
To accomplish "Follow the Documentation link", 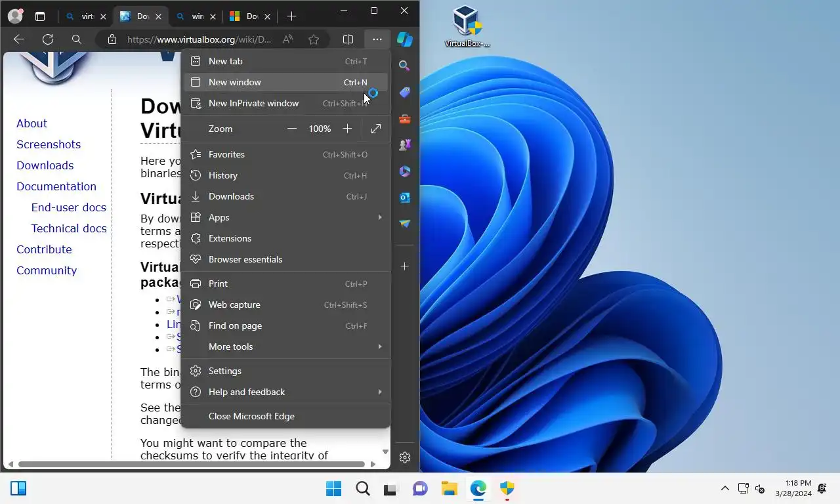I will [56, 186].
